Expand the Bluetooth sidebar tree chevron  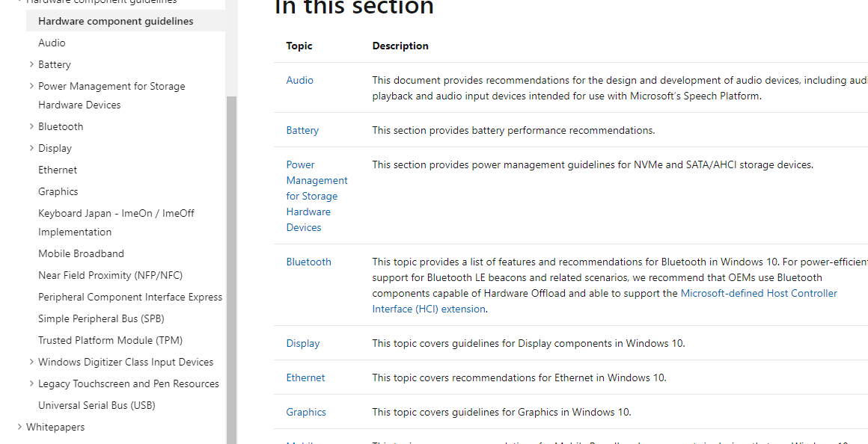click(31, 126)
